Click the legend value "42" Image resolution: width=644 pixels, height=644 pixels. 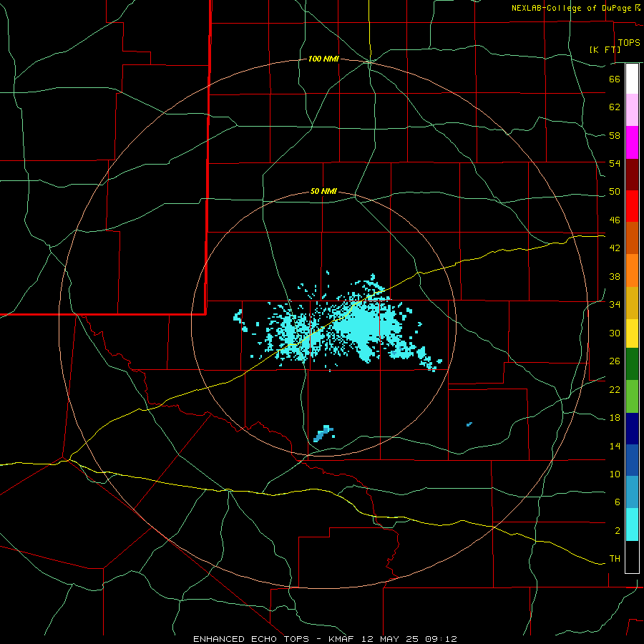click(615, 248)
